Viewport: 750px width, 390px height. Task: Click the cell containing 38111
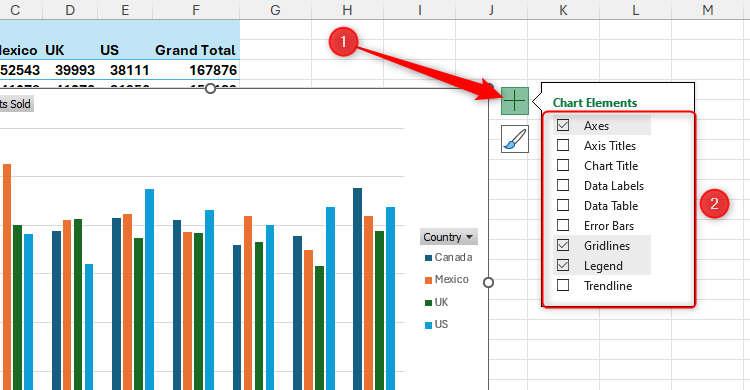pyautogui.click(x=125, y=70)
